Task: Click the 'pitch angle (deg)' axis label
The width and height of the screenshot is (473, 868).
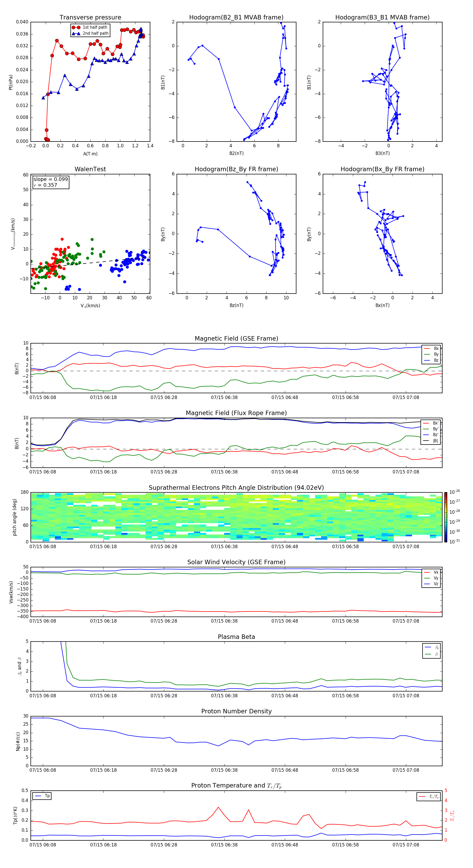Action: tap(14, 517)
